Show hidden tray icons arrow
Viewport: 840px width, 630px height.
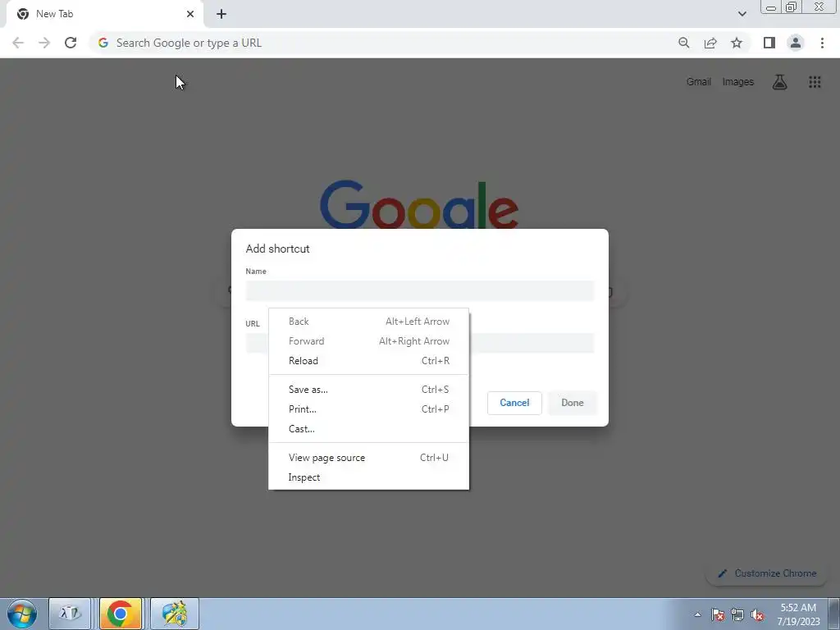point(697,615)
